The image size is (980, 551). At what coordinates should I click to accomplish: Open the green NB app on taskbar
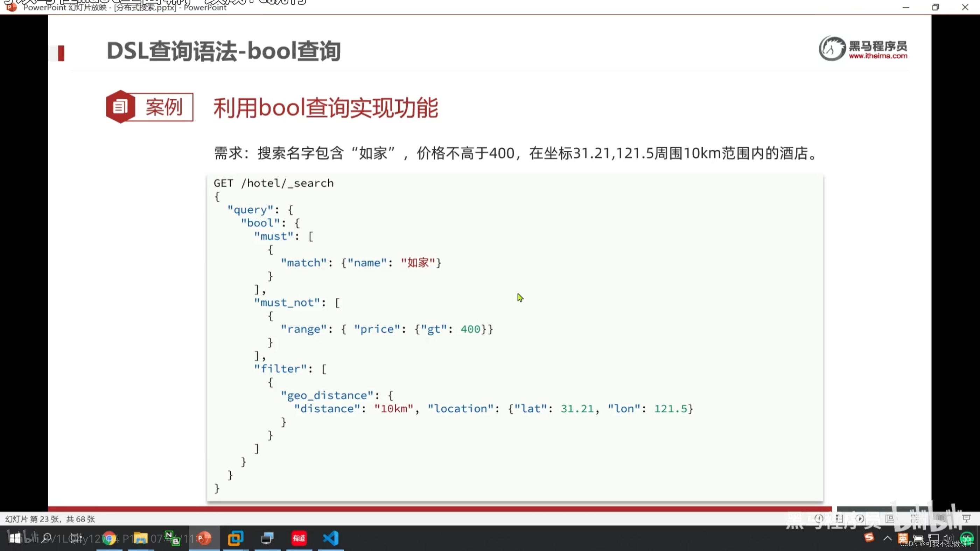point(172,538)
